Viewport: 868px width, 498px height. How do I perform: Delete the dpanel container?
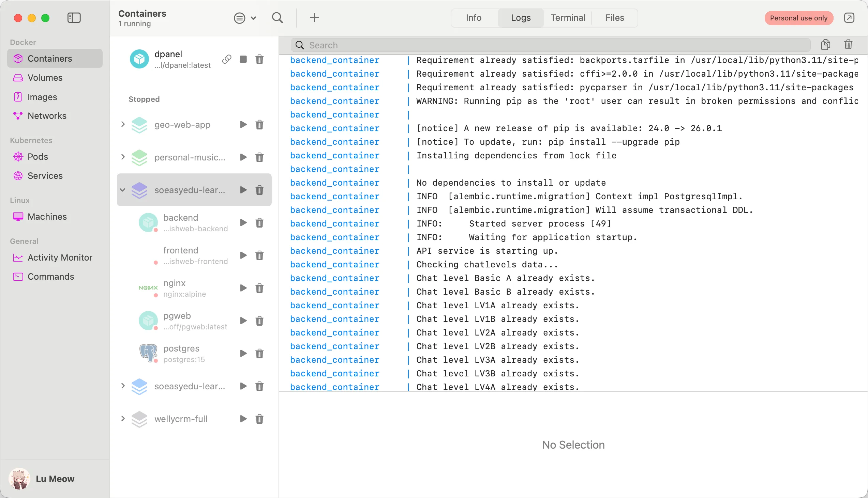pos(259,59)
